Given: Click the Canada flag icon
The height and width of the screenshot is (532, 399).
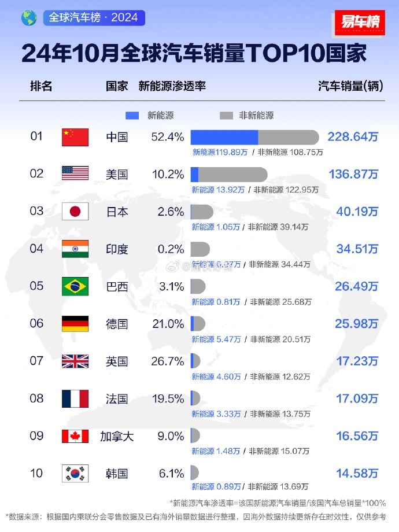Looking at the screenshot, I should 75,436.
